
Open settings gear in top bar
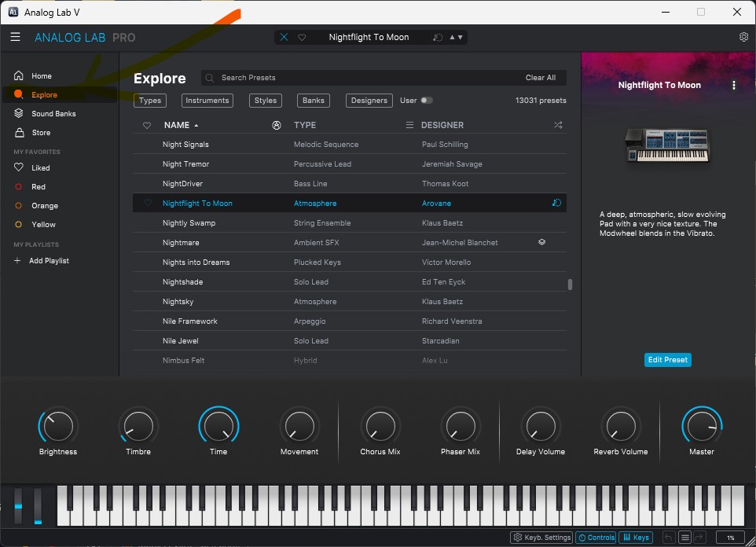(x=743, y=37)
